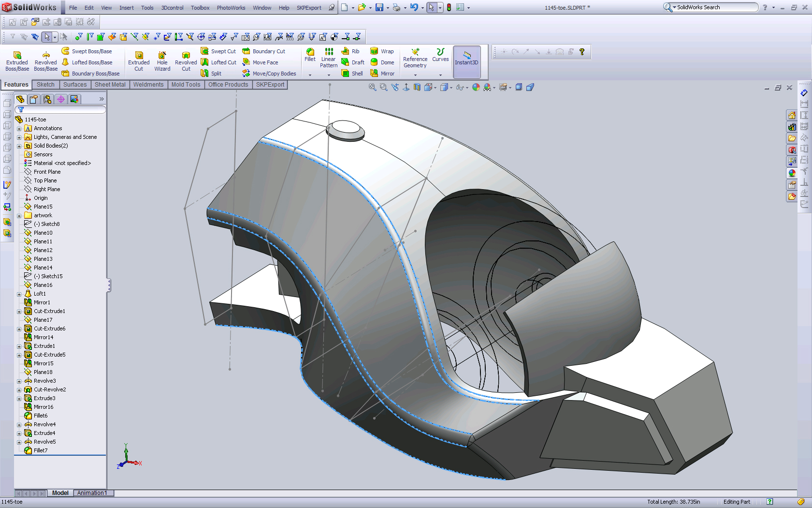Select the Split tool

(211, 74)
